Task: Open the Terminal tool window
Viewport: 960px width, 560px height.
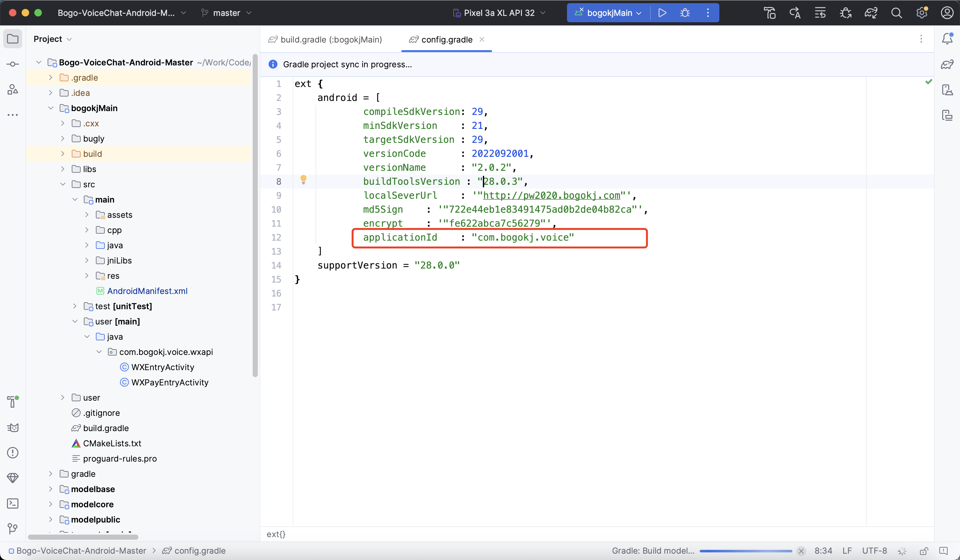Action: pos(13,503)
